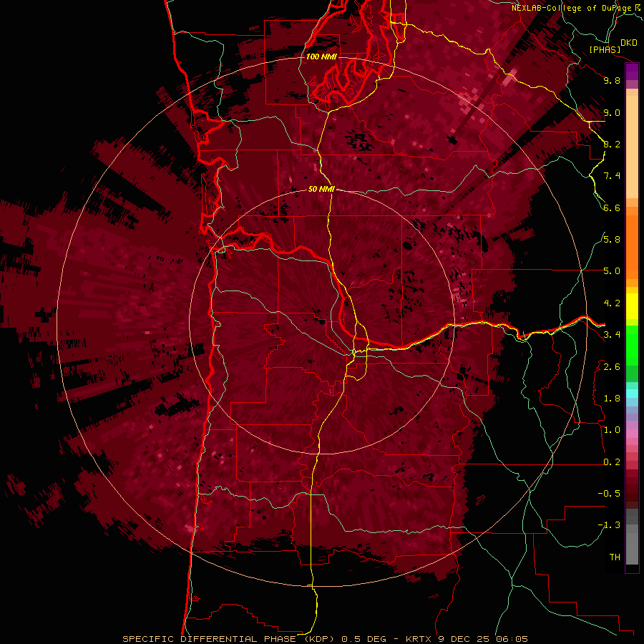Pick the cyan segment of the color legend

click(x=632, y=394)
